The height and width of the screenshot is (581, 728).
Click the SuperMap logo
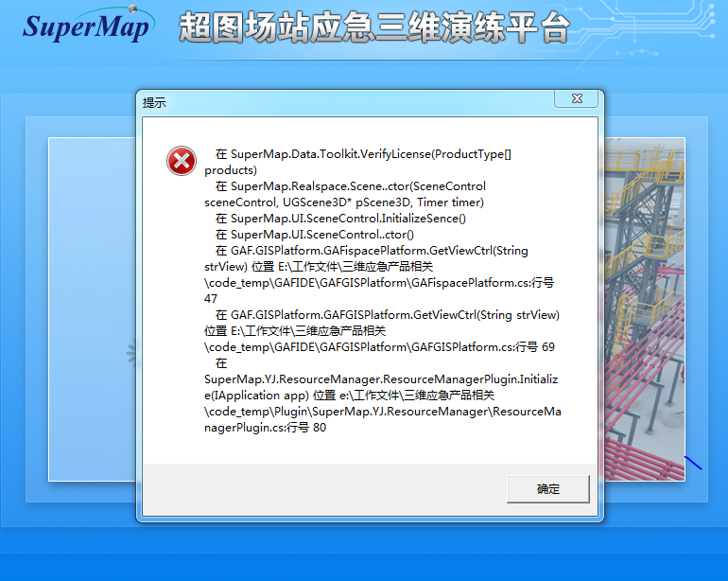point(88,25)
